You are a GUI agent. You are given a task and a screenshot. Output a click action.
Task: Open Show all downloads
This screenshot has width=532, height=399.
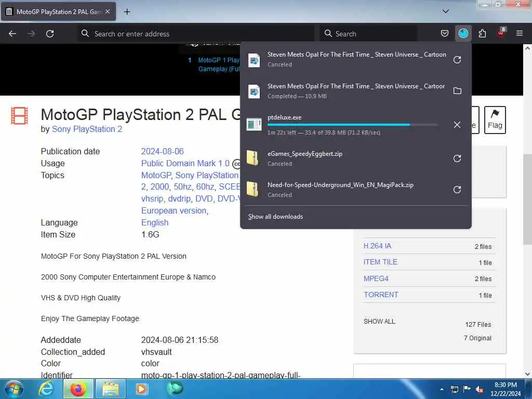(275, 217)
